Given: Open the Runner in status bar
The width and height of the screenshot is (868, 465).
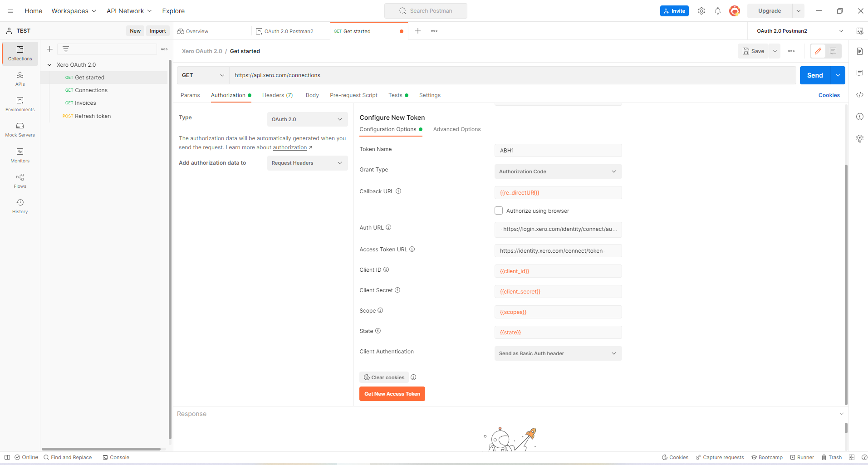Looking at the screenshot, I should (802, 457).
